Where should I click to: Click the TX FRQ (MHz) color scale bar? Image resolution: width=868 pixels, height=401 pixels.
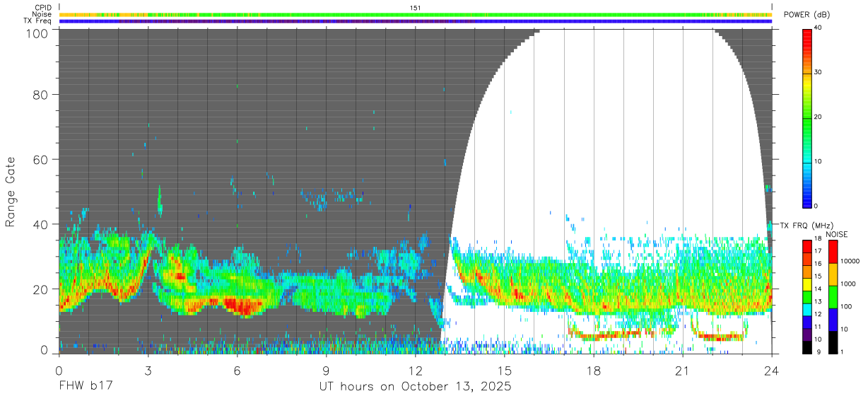point(807,297)
